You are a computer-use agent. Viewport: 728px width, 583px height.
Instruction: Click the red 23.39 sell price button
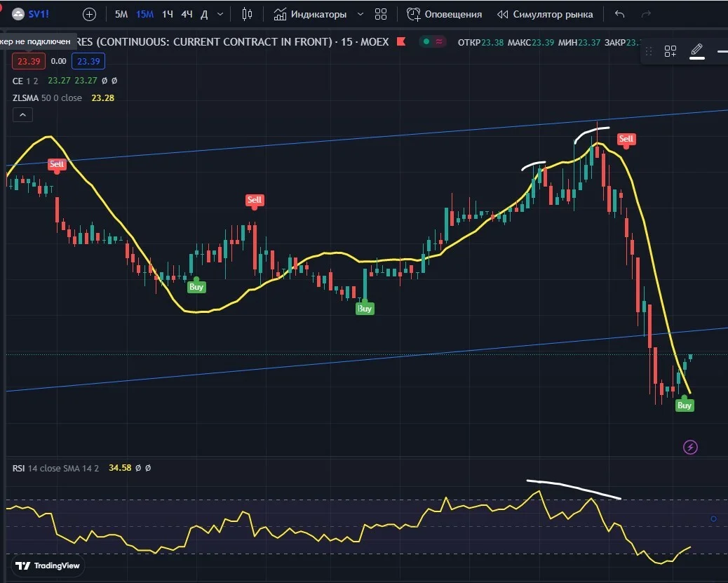(x=29, y=61)
